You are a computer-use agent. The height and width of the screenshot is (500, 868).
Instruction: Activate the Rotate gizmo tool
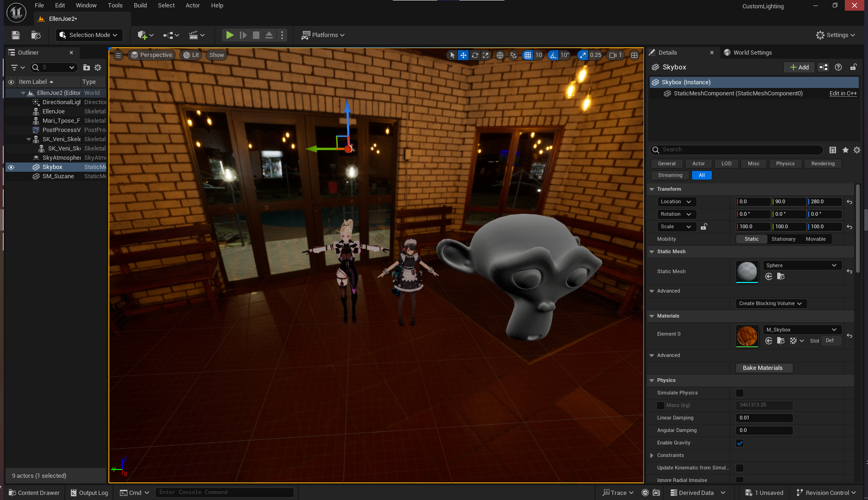point(475,55)
